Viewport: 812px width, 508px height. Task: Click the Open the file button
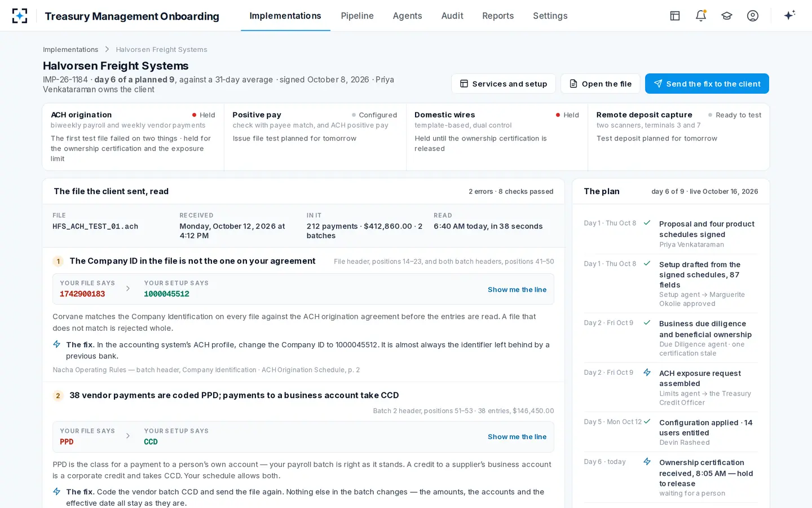point(601,84)
